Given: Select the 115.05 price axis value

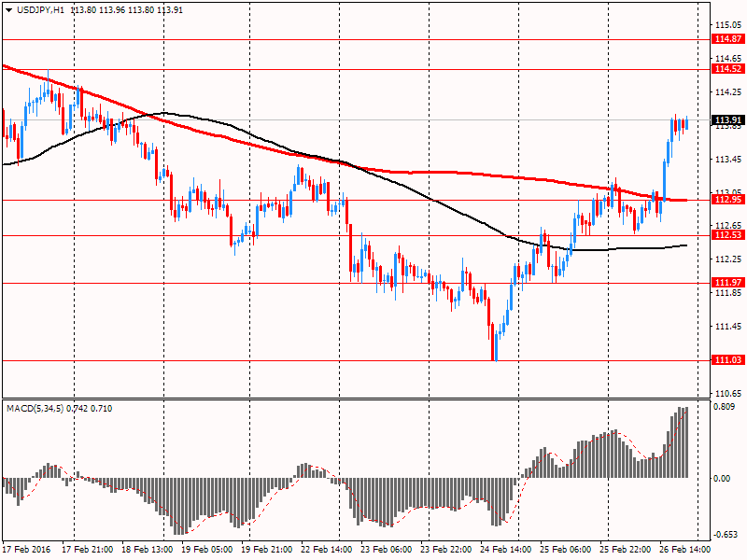Looking at the screenshot, I should (x=728, y=25).
